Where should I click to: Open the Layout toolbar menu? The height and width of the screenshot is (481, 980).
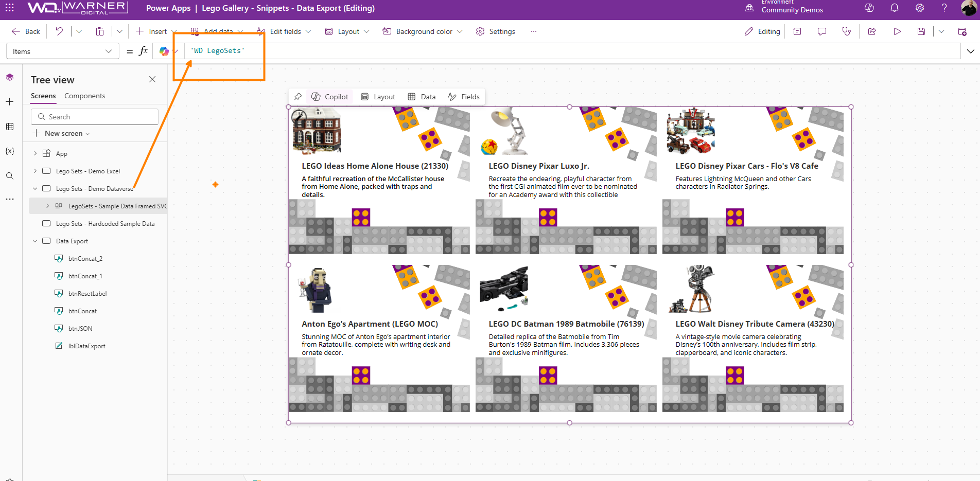pyautogui.click(x=347, y=31)
